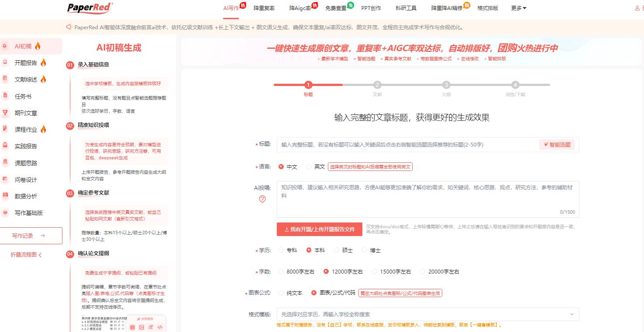This screenshot has width=644, height=332.
Task: Click the 写作基础版 layers icon
Action: [5, 212]
